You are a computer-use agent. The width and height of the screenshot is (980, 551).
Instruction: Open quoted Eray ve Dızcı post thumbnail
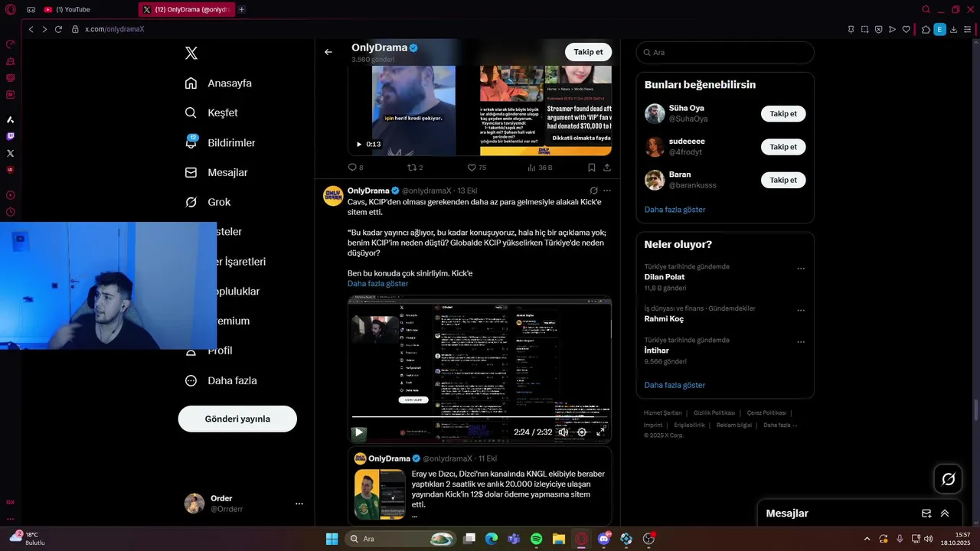[x=380, y=494]
